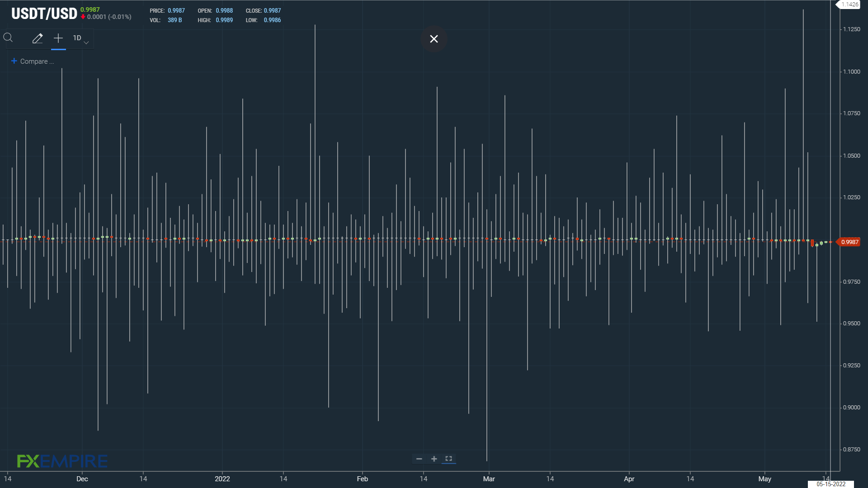Click the -0.0001 (-0.01%) change indicator
The height and width of the screenshot is (488, 868).
coord(106,17)
